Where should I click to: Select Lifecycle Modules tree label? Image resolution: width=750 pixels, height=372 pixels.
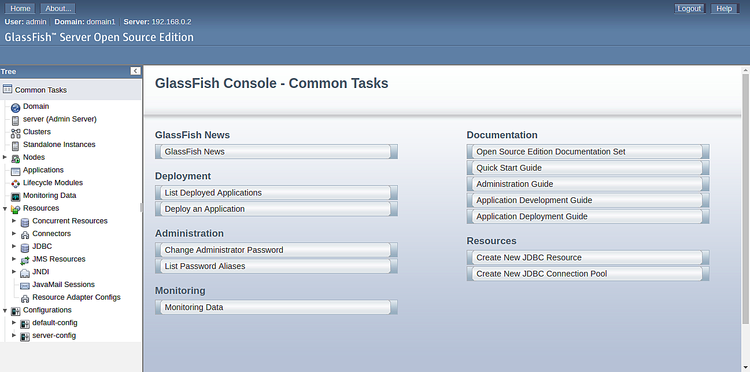pyautogui.click(x=53, y=183)
